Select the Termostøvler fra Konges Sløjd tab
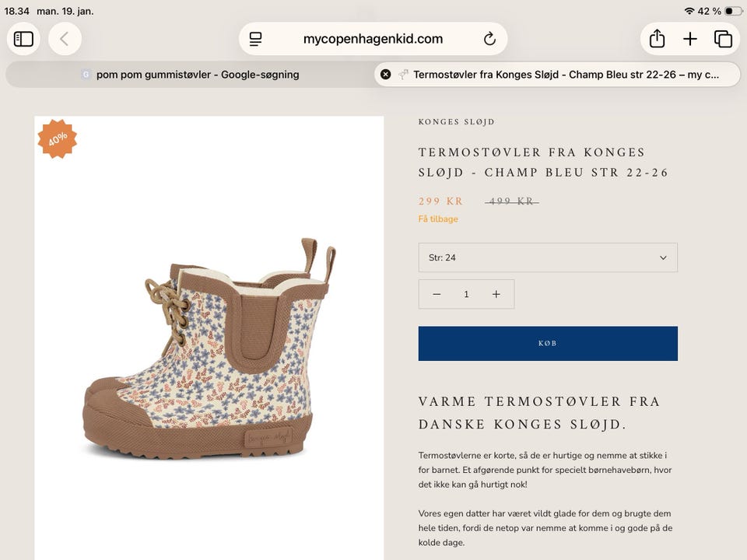This screenshot has width=747, height=560. 566,75
